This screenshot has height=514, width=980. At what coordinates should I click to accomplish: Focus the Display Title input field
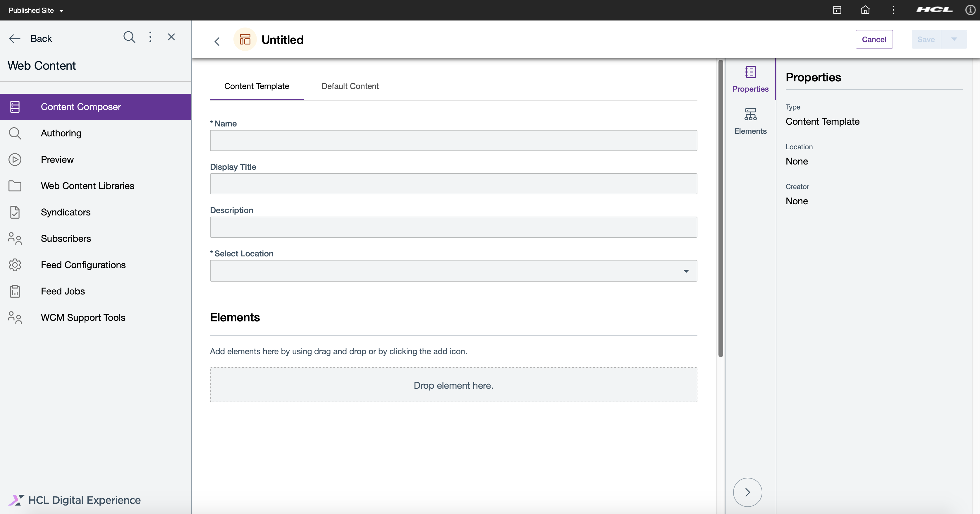pyautogui.click(x=453, y=184)
